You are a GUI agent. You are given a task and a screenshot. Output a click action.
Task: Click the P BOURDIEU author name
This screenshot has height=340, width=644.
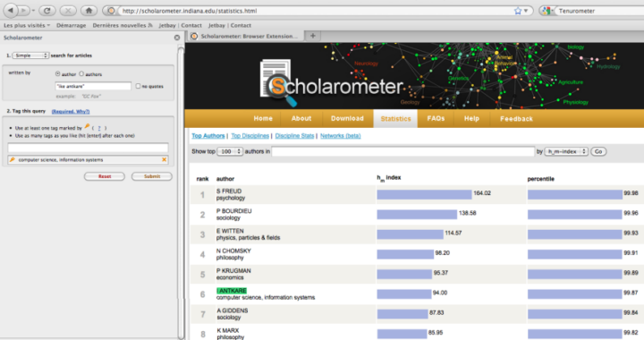[x=234, y=210]
